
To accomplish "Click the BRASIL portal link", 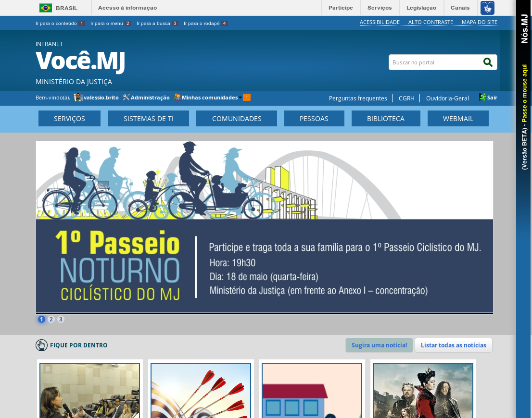I will click(x=66, y=8).
